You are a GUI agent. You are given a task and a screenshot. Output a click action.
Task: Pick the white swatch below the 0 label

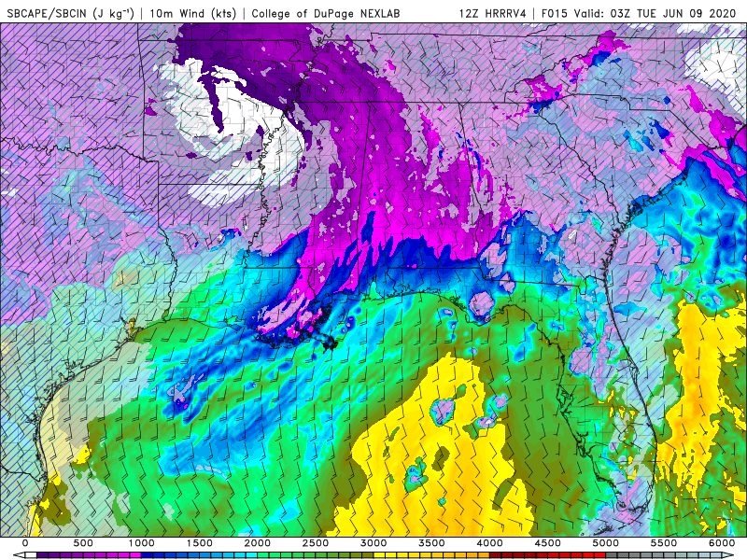pyautogui.click(x=31, y=555)
